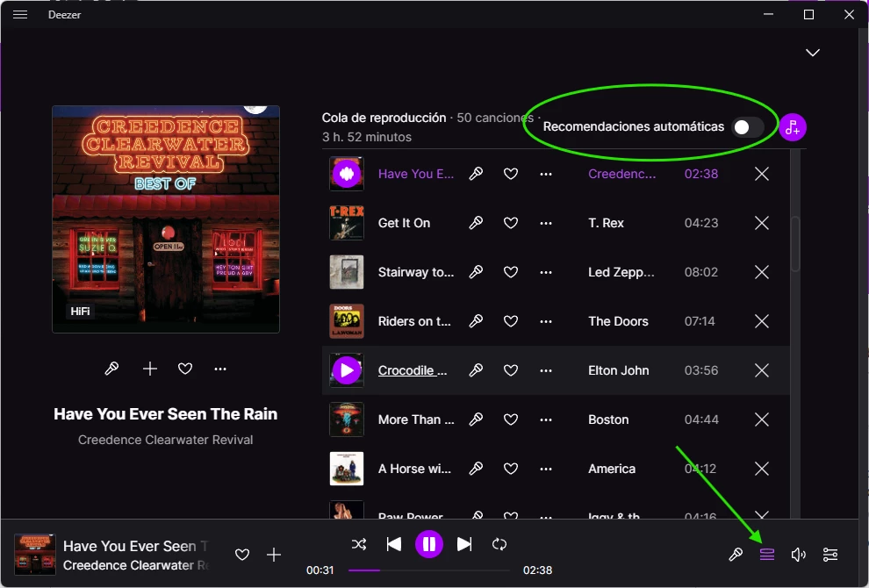Toggle Recomendaciones automáticas switch
Viewport: 869px width, 588px height.
pyautogui.click(x=748, y=127)
